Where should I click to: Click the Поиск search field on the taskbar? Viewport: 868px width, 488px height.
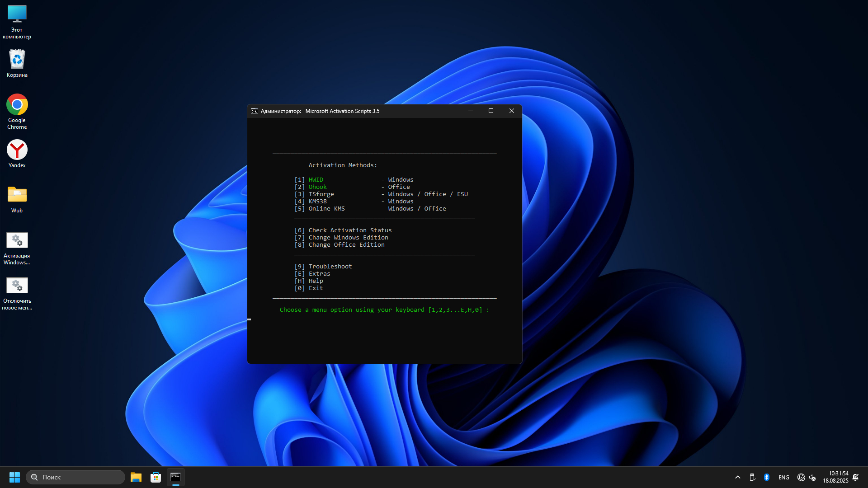point(75,477)
